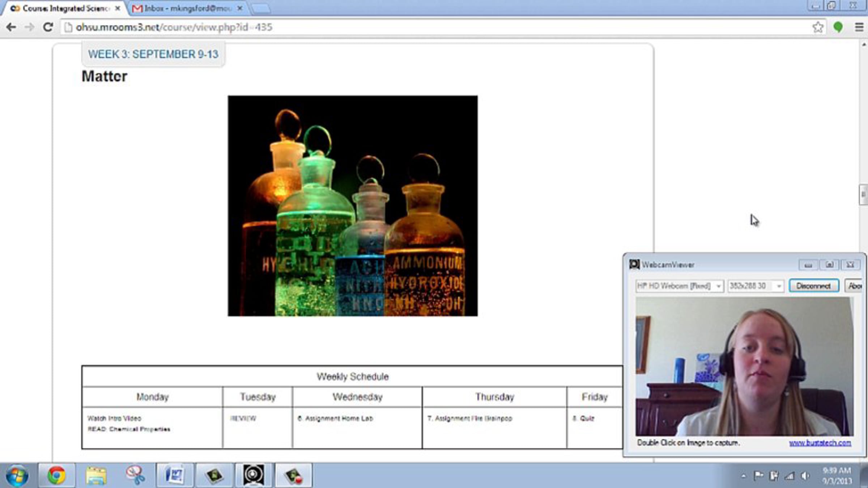The height and width of the screenshot is (488, 868).
Task: Open File Explorer folder in taskbar
Action: (x=96, y=475)
